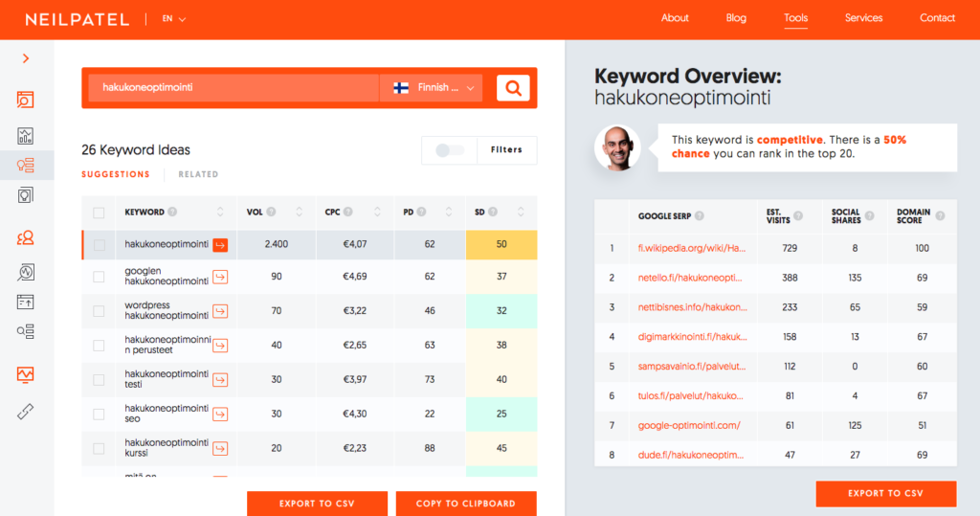Open the nettibisnes.info SERP link
980x516 pixels.
pyautogui.click(x=692, y=307)
